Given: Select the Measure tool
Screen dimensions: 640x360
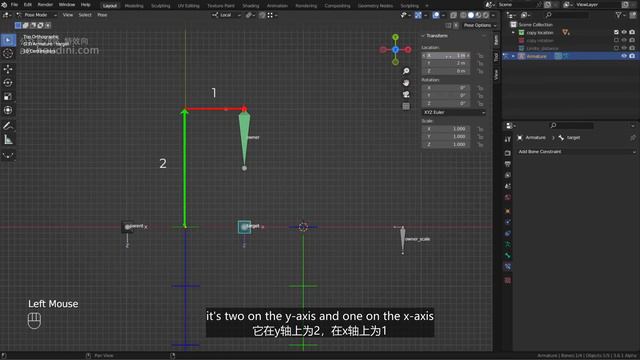Looking at the screenshot, I should [x=8, y=140].
